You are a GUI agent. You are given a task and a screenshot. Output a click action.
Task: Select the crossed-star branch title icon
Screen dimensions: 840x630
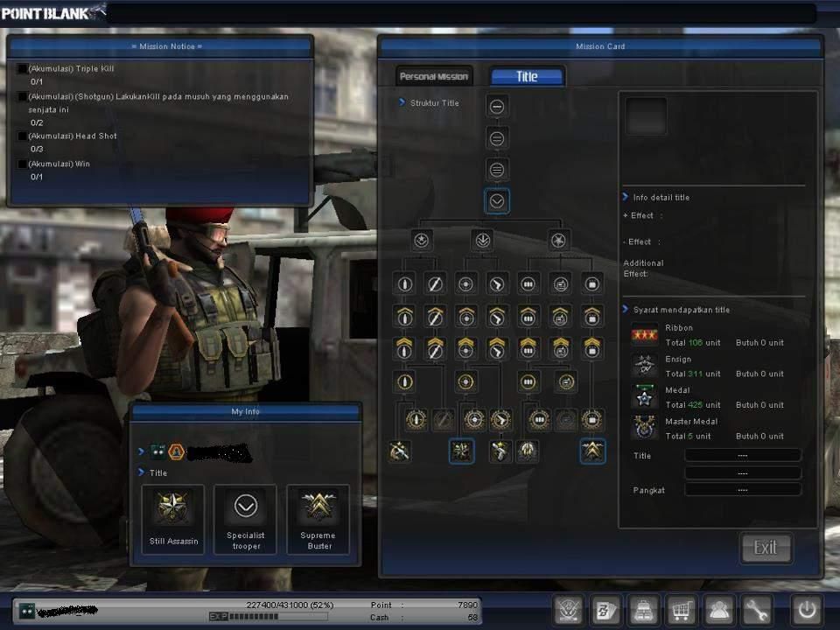click(558, 241)
